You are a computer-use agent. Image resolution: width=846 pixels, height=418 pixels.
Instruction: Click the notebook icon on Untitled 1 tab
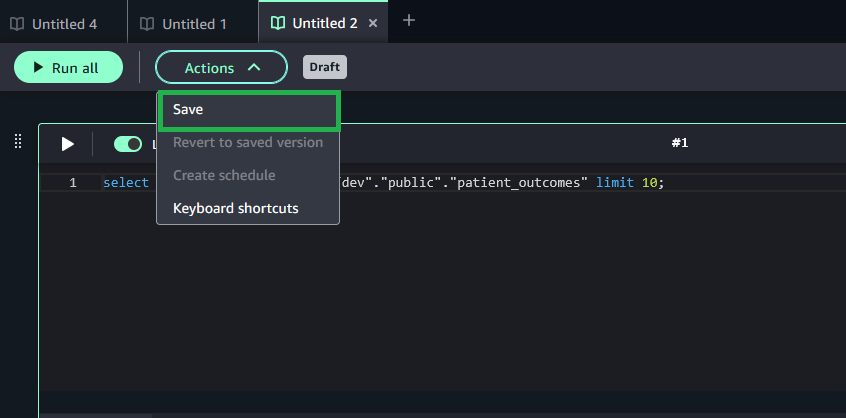pos(147,23)
